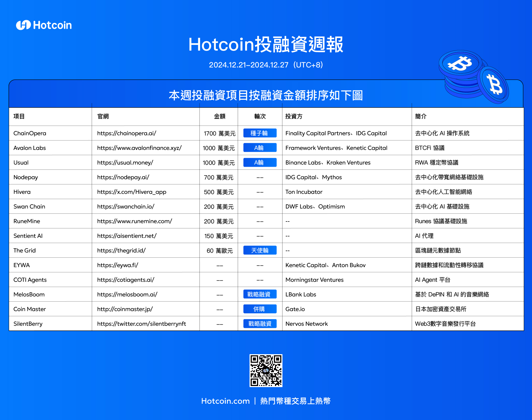
Task: Click the 戰略融資 badge for SilentBerry
Action: pyautogui.click(x=260, y=324)
